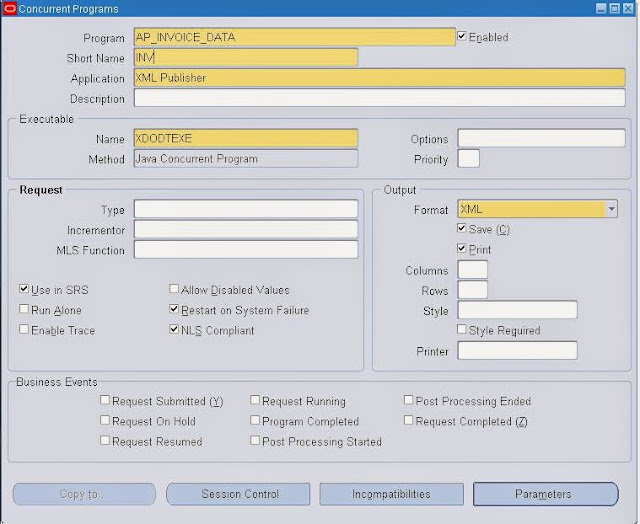Click the Oracle logo icon in title bar
Viewport: 640px width, 524px height.
pyautogui.click(x=9, y=9)
